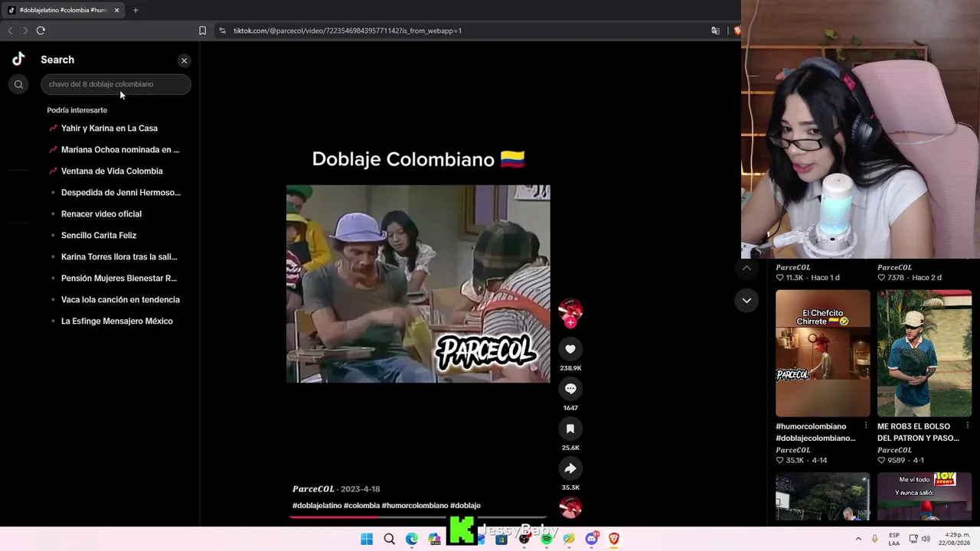Viewport: 980px width, 551px height.
Task: Launch Microsoft Edge from the taskbar
Action: click(x=412, y=539)
